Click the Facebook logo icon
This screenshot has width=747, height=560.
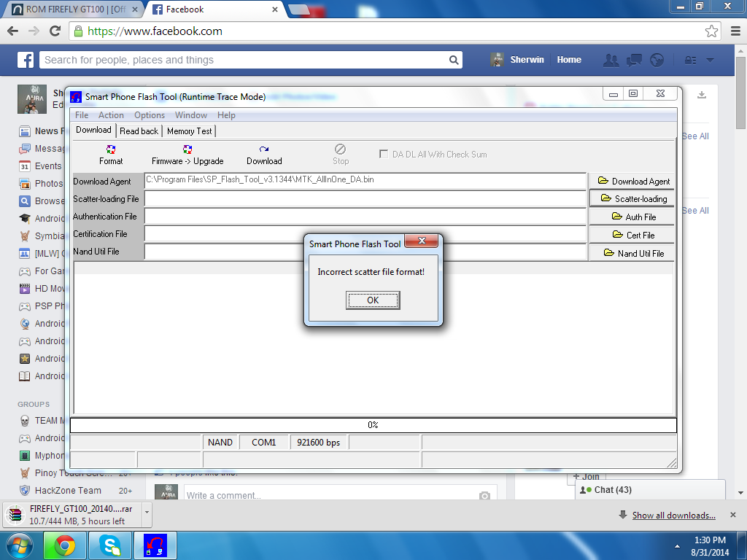[26, 60]
